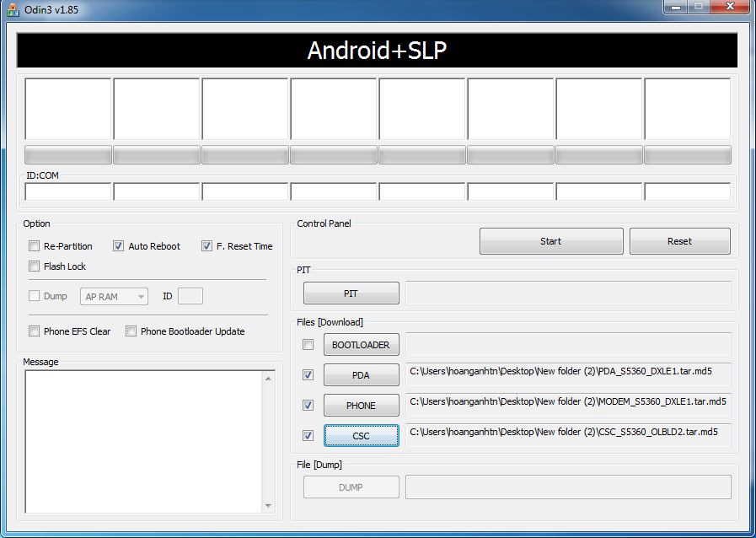Enable Phone Bootloader Update checkbox

[131, 331]
